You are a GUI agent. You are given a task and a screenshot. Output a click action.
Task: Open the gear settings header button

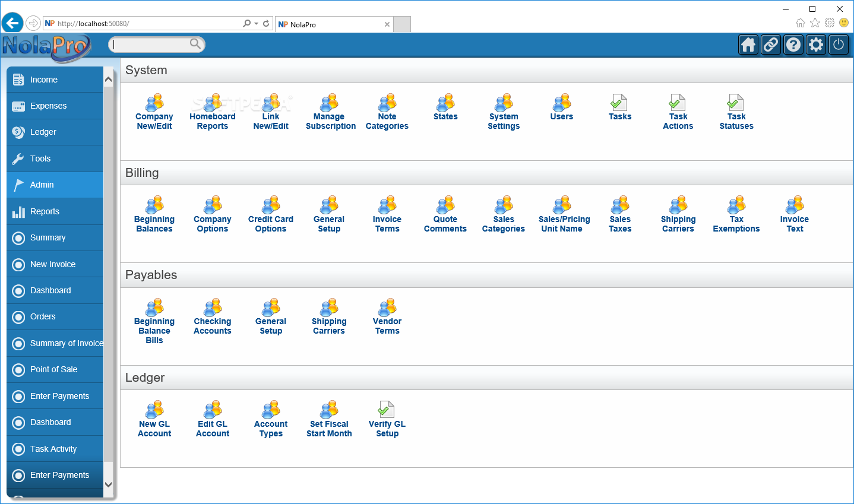[x=816, y=45]
